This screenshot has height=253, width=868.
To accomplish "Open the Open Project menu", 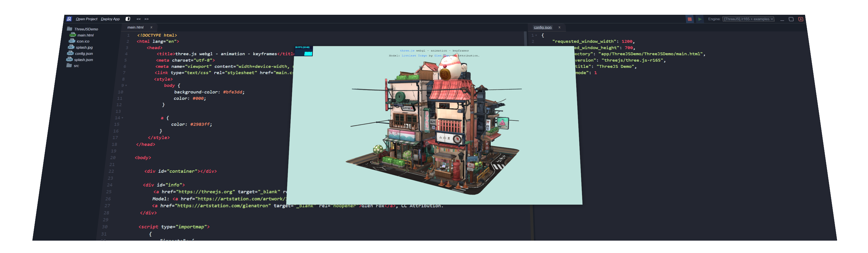I will click(x=86, y=19).
